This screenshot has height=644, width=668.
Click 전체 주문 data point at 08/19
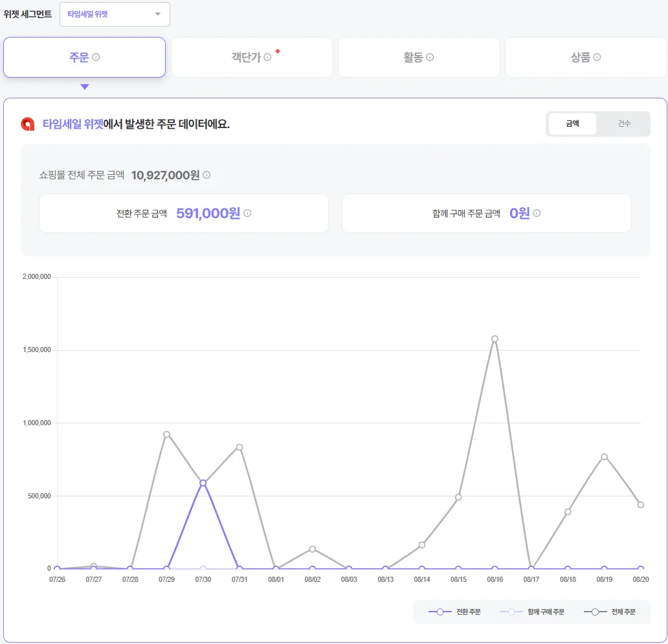pos(604,457)
